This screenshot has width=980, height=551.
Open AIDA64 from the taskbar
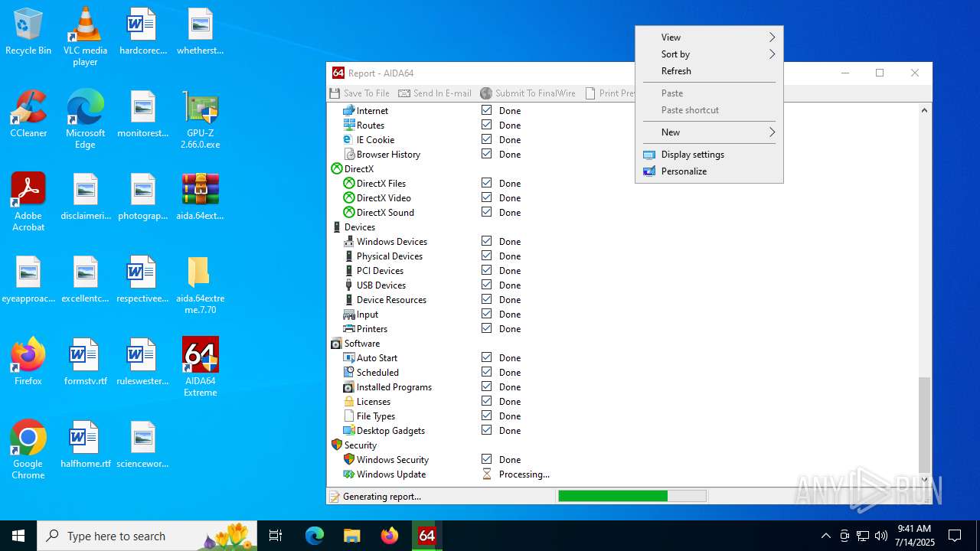(x=427, y=536)
